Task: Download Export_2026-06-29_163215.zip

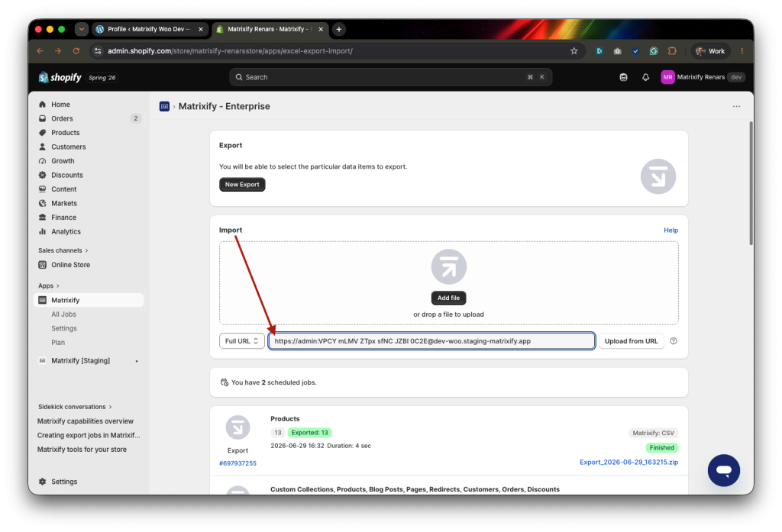Action: [629, 463]
